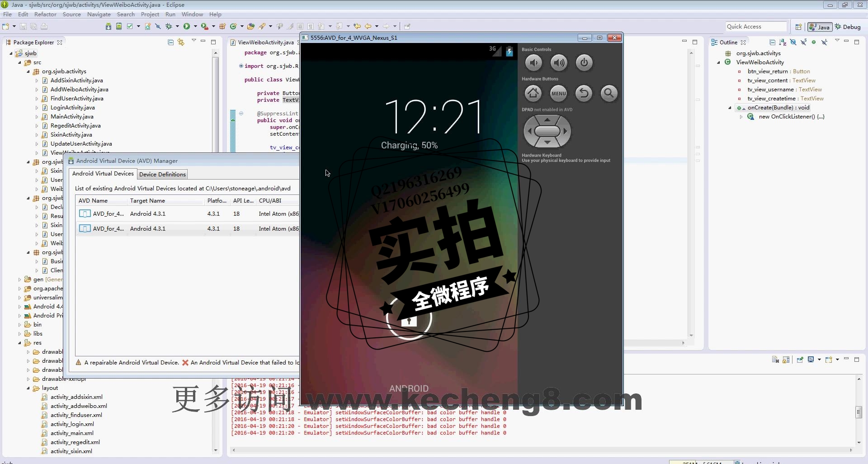Click the New file toolbar icon
Image resolution: width=868 pixels, height=464 pixels.
(5, 26)
